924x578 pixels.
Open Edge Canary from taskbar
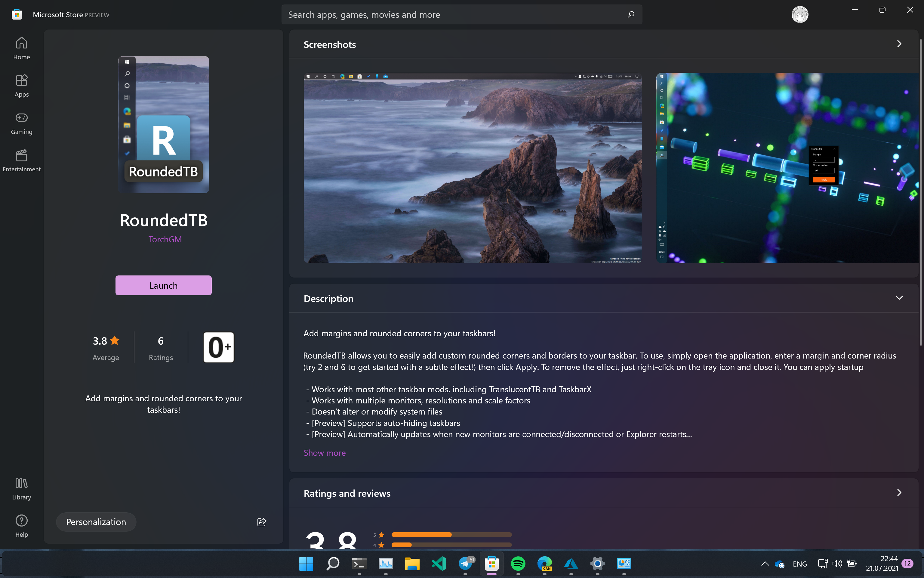[x=544, y=564]
